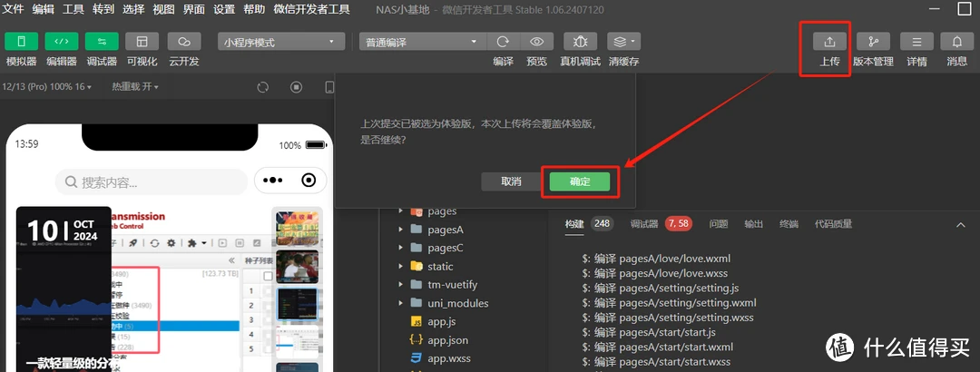Toggle the Editor (编辑器) panel
This screenshot has height=372, width=980.
pyautogui.click(x=62, y=42)
